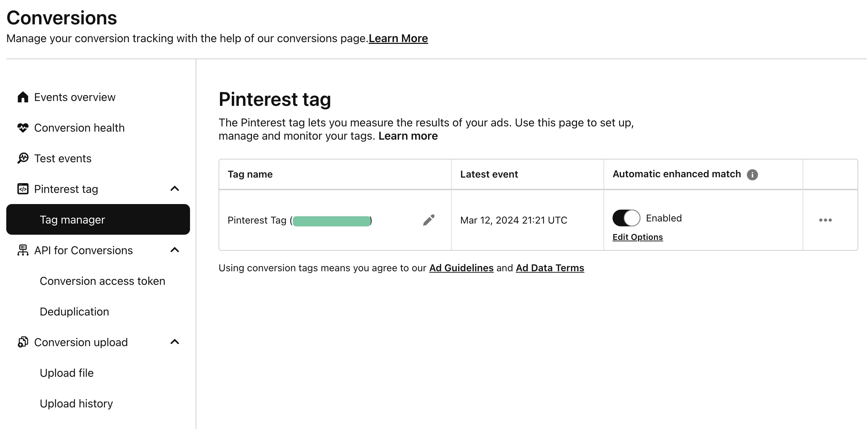
Task: Edit the tag name using the pencil icon
Action: (x=429, y=219)
